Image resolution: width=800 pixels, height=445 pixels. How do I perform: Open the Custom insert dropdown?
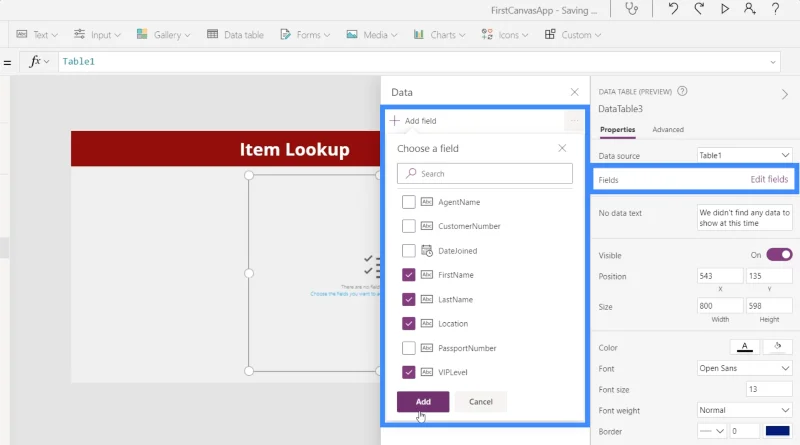pyautogui.click(x=572, y=35)
